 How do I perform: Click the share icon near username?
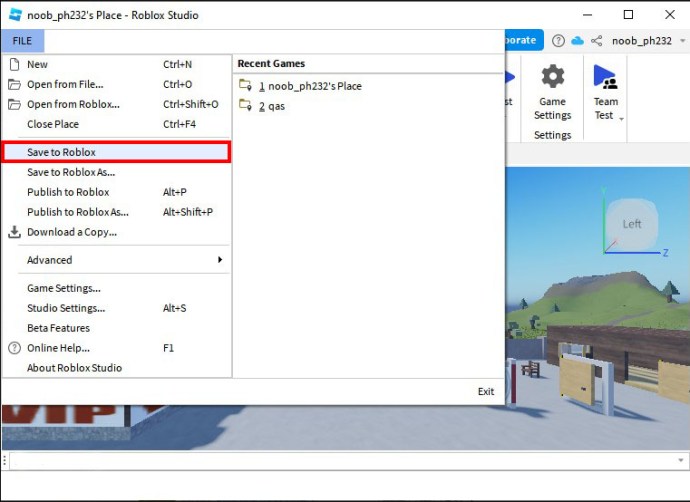click(597, 41)
